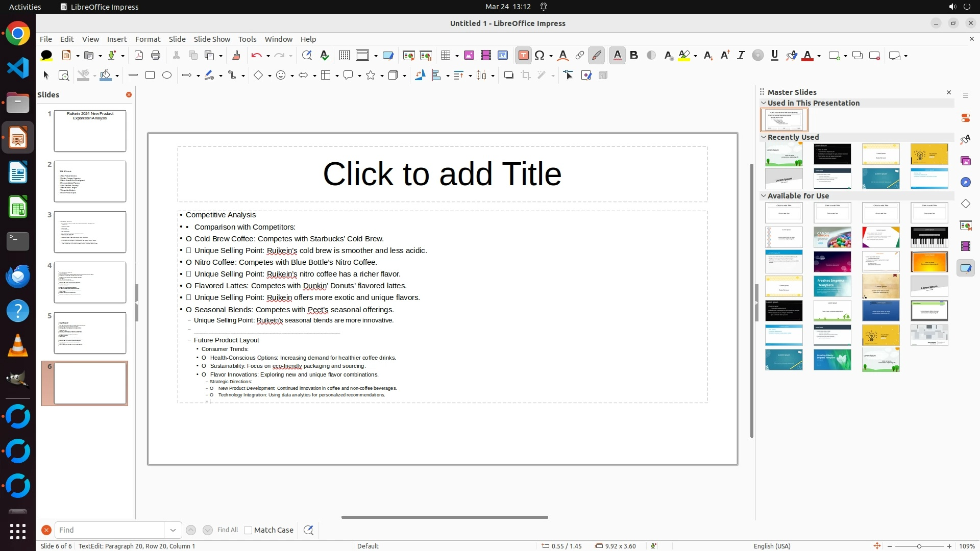
Task: Adjust the zoom slider in the status bar
Action: pyautogui.click(x=919, y=546)
